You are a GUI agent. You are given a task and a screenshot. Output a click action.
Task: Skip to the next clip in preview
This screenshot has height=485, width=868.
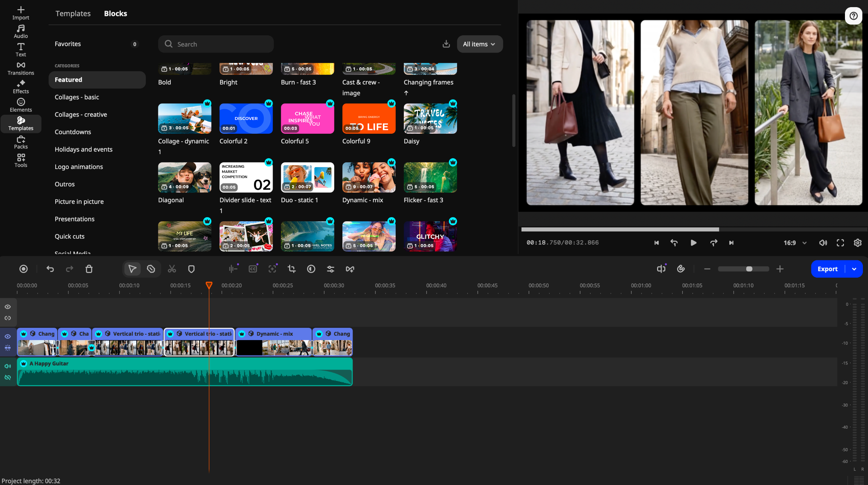[x=731, y=243]
